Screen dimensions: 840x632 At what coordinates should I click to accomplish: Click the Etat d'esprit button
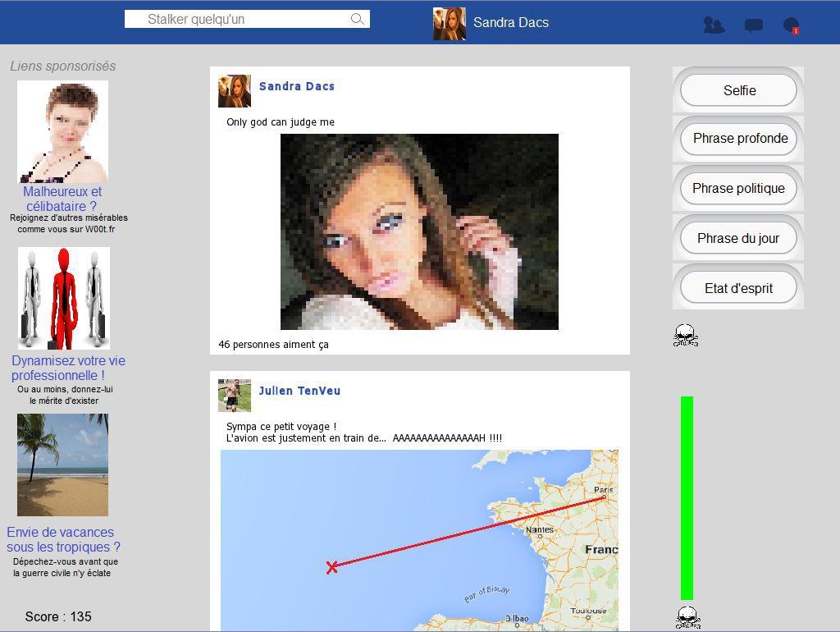(x=738, y=288)
